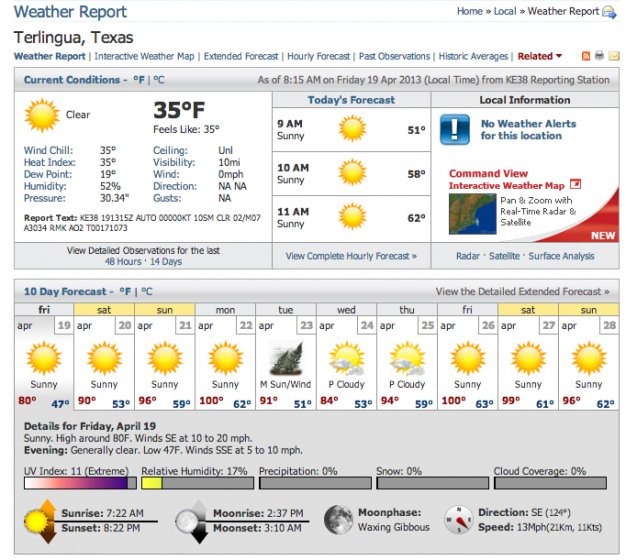
Task: Click the RSS feed icon
Action: click(x=584, y=56)
